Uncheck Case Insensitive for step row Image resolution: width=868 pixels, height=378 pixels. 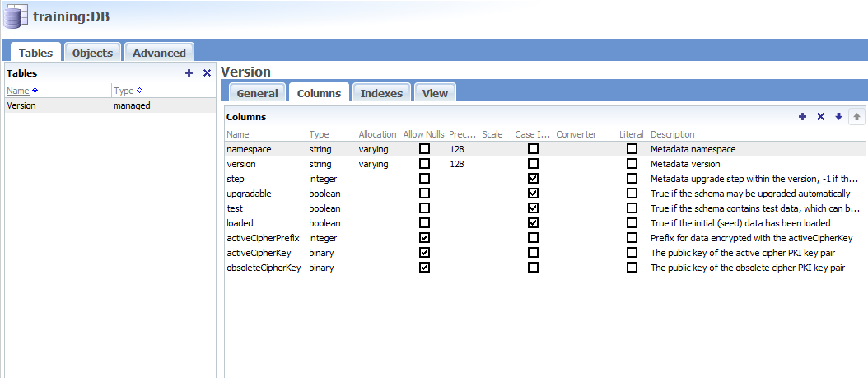[534, 179]
